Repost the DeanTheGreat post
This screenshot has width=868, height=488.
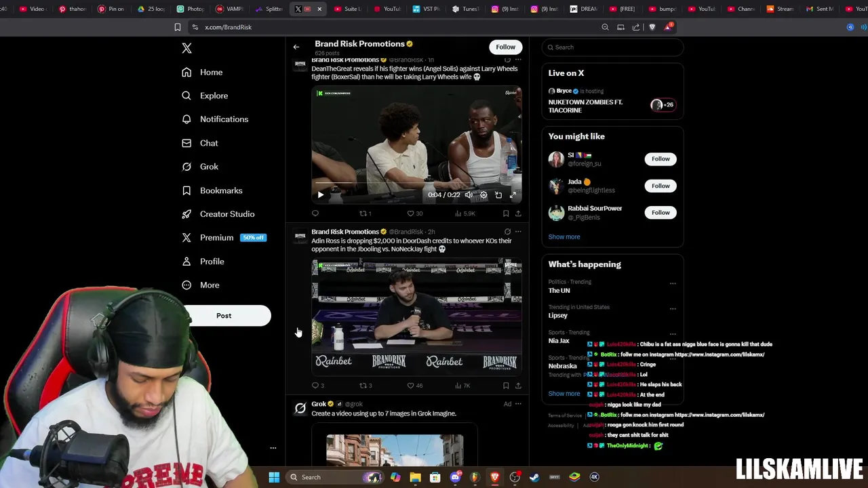click(366, 213)
